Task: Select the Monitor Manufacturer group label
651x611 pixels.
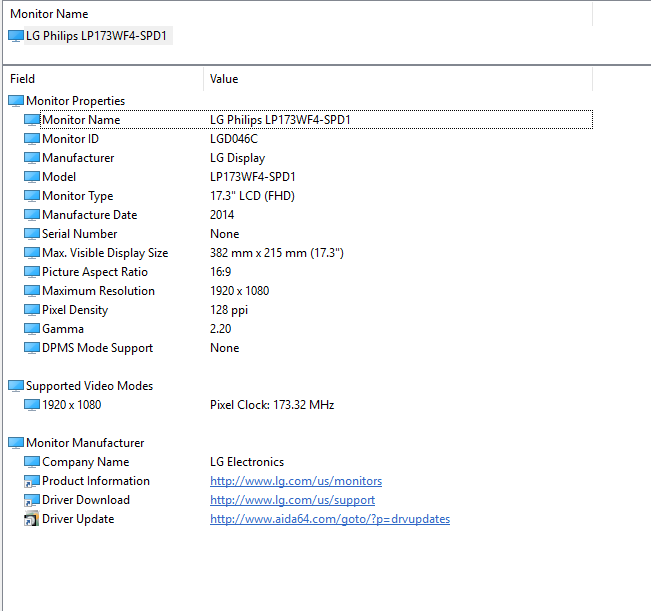Action: pos(85,443)
